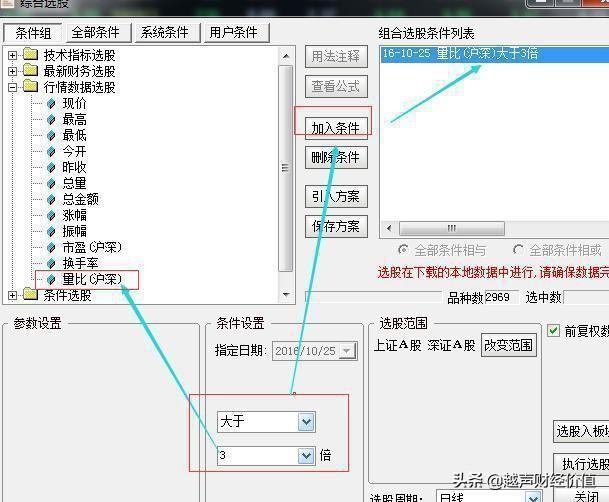Click the 品种数 value field 2969
This screenshot has width=609, height=502.
pos(501,297)
